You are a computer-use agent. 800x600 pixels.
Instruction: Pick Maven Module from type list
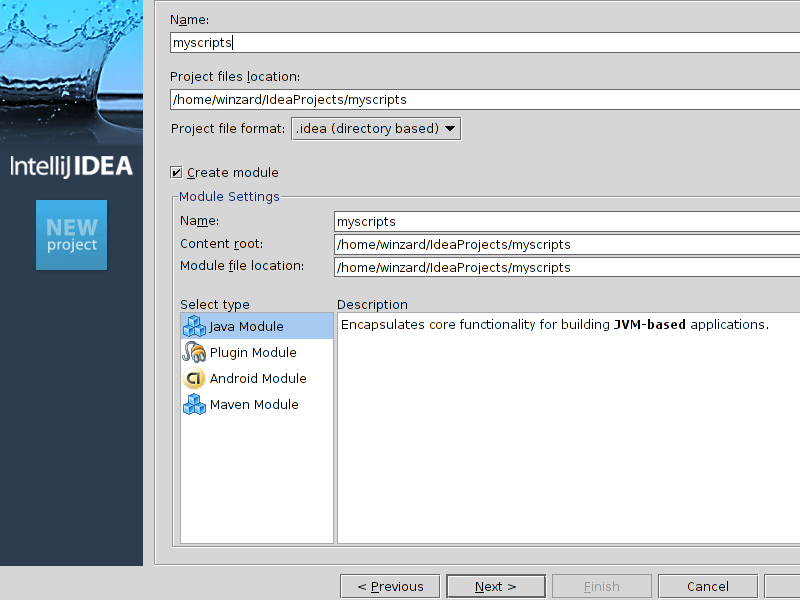tap(254, 404)
